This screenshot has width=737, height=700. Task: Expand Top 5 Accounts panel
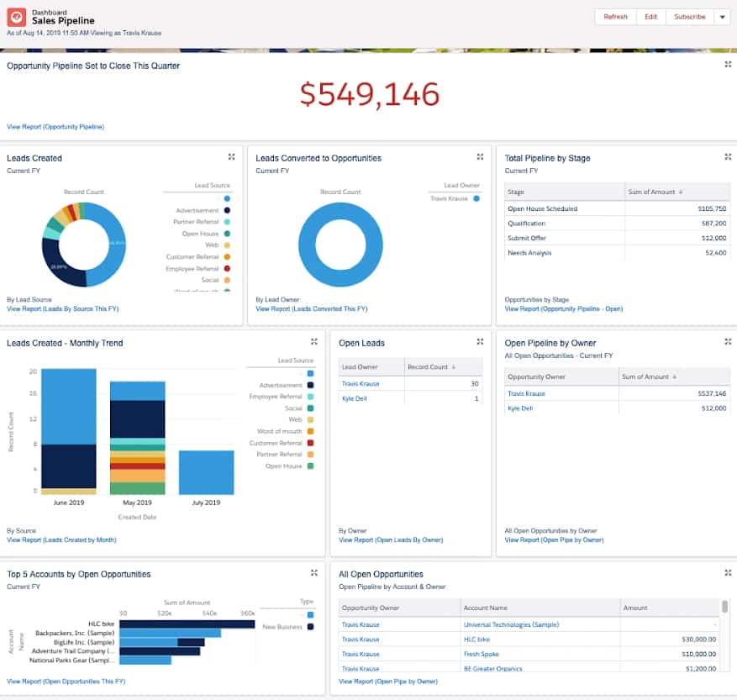pos(314,572)
